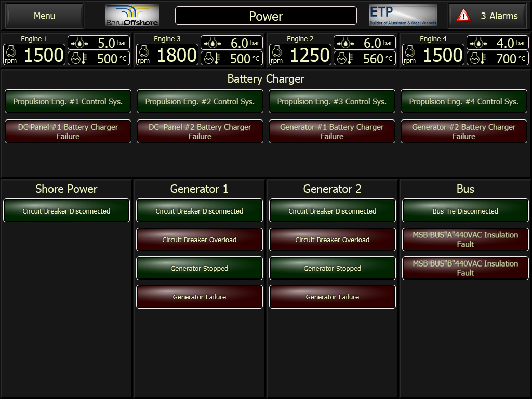Click the Generator 1 section heading

pos(199,189)
